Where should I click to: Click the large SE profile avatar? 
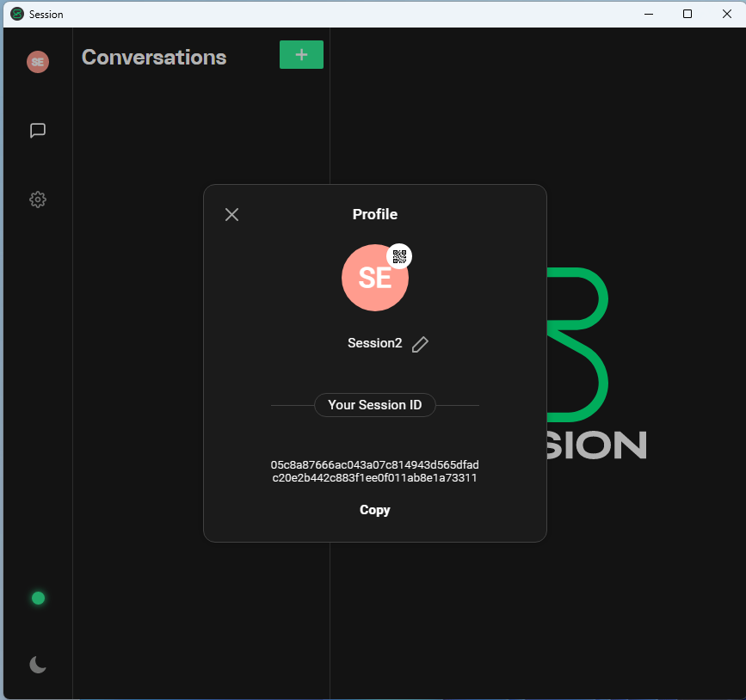point(375,278)
